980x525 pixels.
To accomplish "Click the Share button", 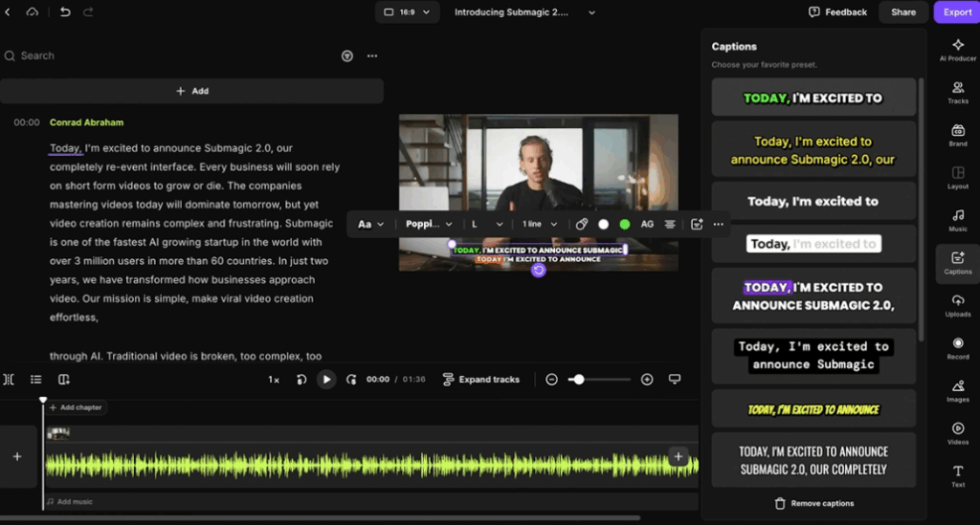I will click(x=903, y=11).
